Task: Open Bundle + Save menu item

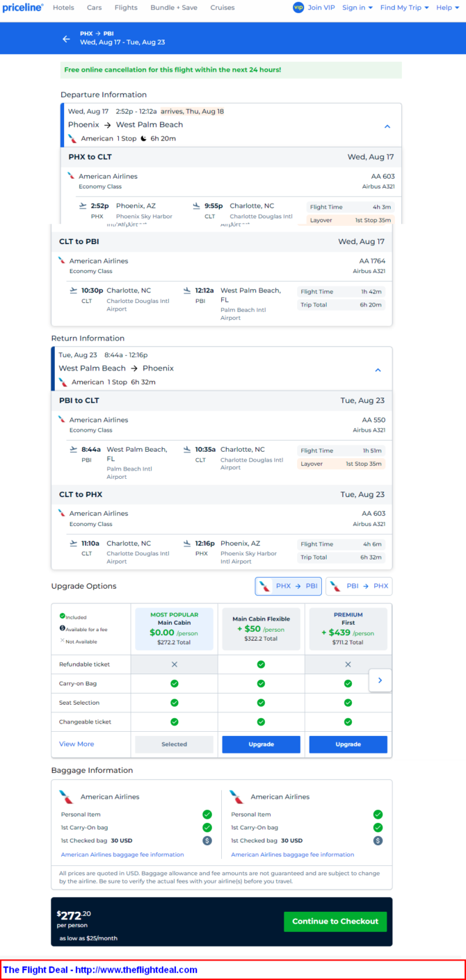Action: (x=174, y=8)
